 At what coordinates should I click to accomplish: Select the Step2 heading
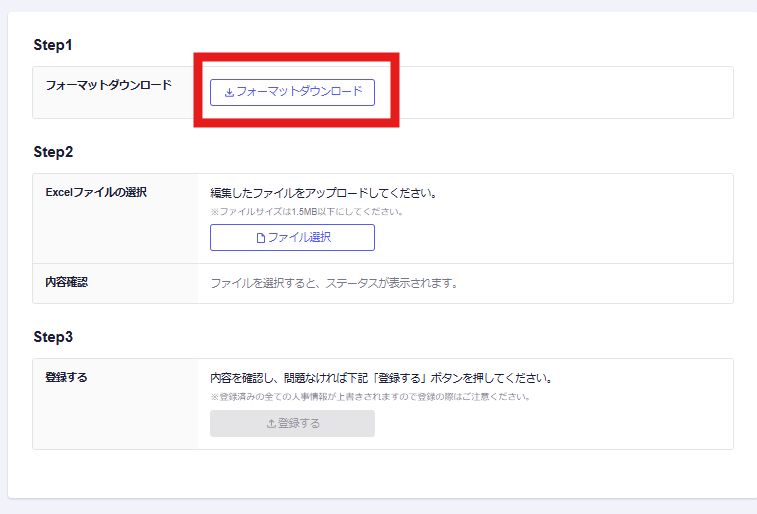coord(53,152)
